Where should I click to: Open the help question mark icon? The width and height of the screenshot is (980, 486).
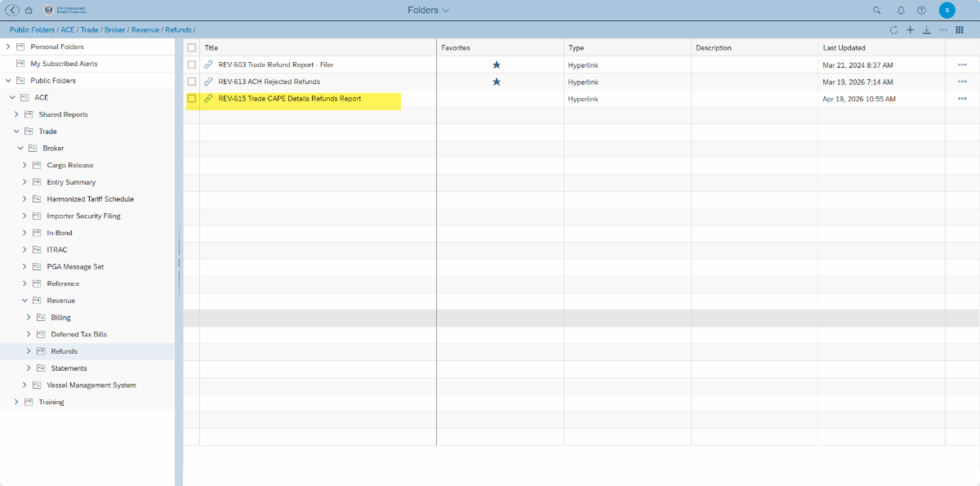tap(921, 11)
